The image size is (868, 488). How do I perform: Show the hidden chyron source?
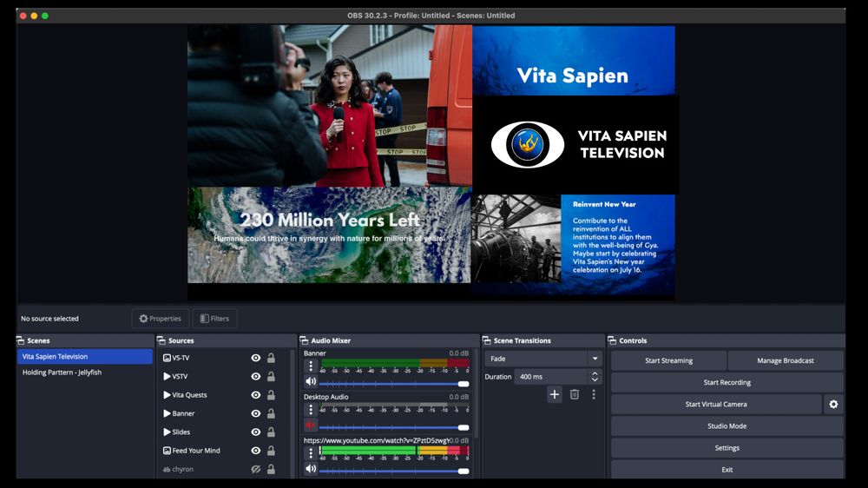pos(256,469)
